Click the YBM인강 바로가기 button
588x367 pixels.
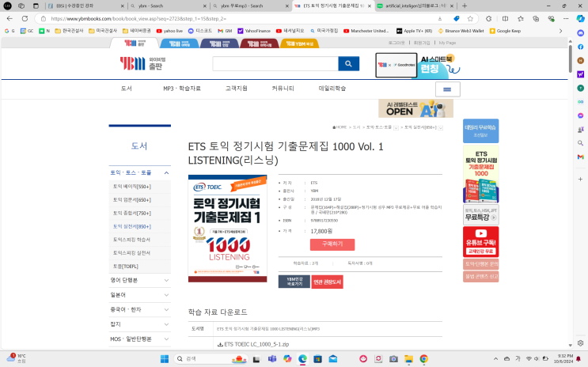pos(294,282)
